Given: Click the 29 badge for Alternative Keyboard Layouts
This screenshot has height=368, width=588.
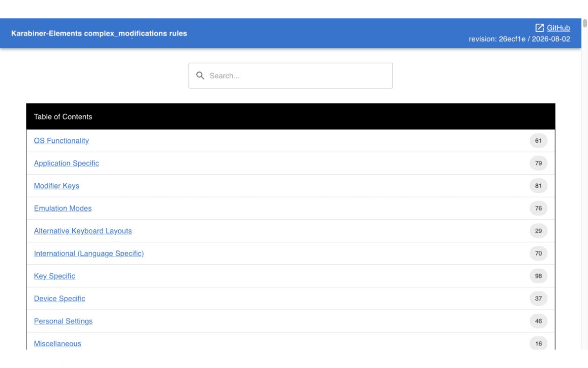Looking at the screenshot, I should point(539,231).
